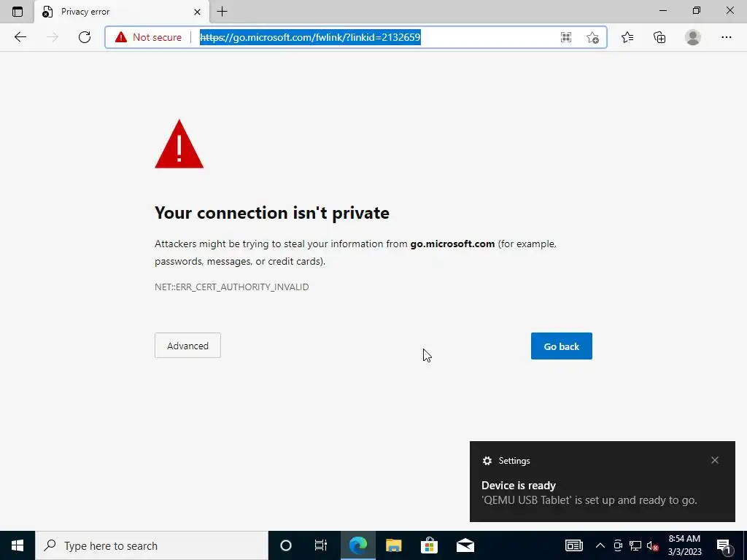Restore down the Edge window
The image size is (747, 560).
tap(697, 10)
